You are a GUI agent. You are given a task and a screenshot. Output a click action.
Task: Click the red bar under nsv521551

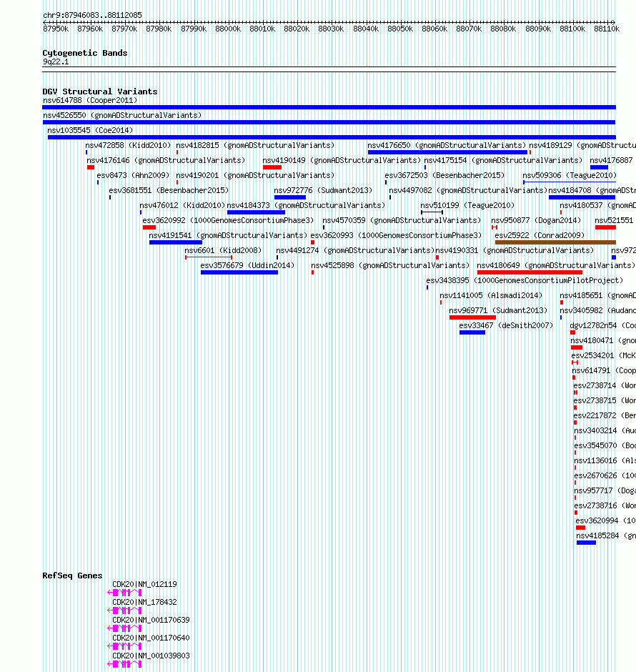[605, 227]
